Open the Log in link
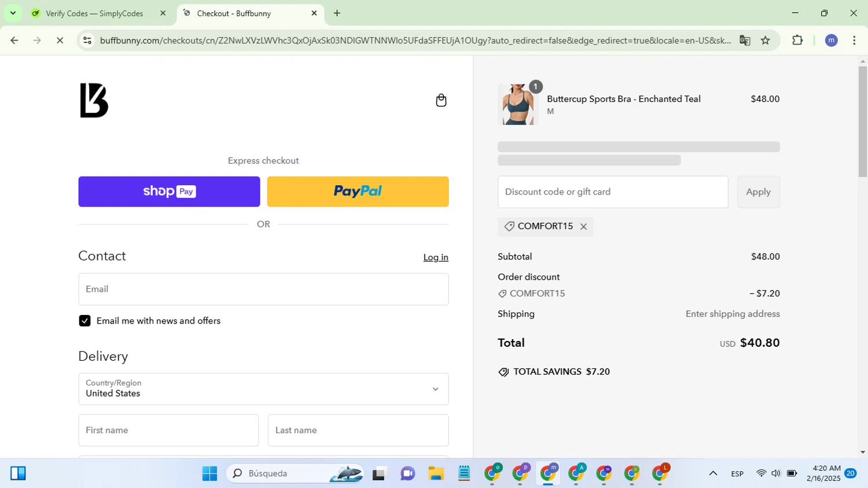868x488 pixels. [436, 258]
